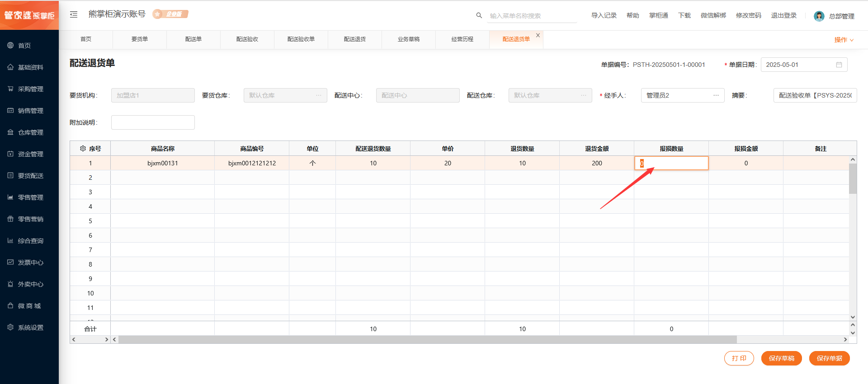Click the bjxm00131 product name cell
The height and width of the screenshot is (384, 868).
click(163, 163)
